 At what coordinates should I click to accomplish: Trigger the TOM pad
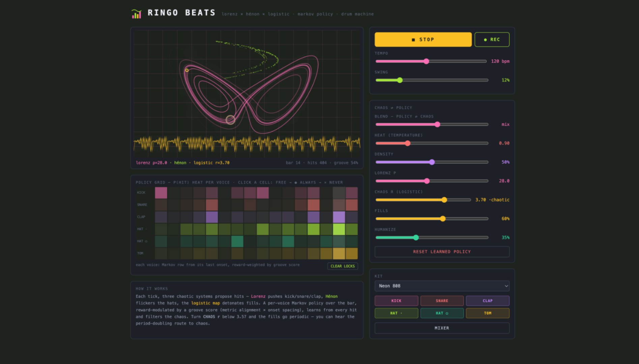point(488,313)
